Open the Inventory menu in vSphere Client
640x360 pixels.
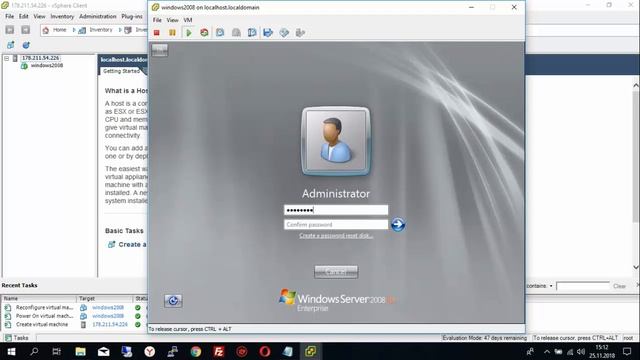click(x=62, y=16)
